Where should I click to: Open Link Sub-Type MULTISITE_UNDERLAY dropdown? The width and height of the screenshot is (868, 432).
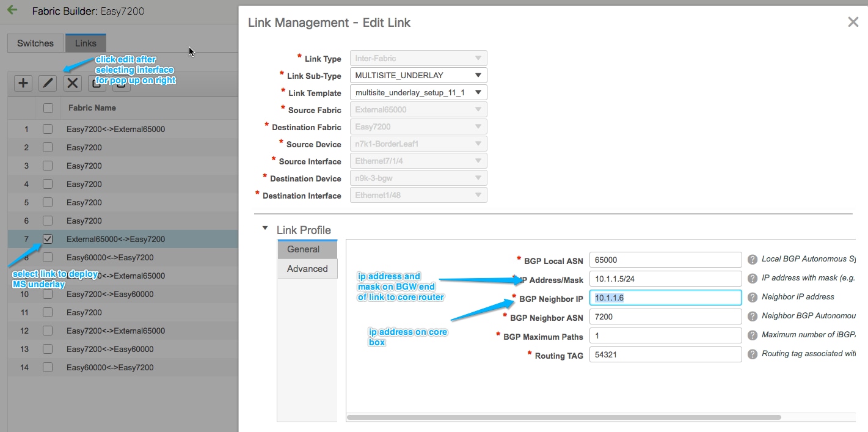[418, 75]
